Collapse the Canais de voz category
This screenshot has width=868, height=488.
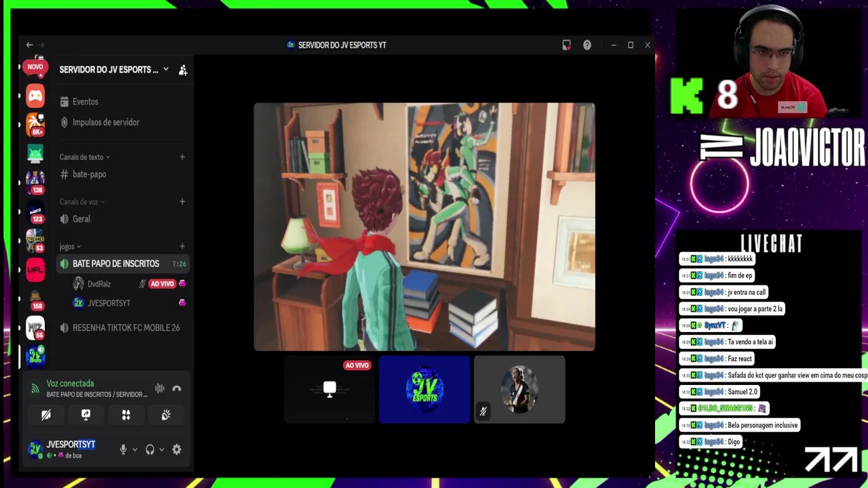tap(82, 202)
